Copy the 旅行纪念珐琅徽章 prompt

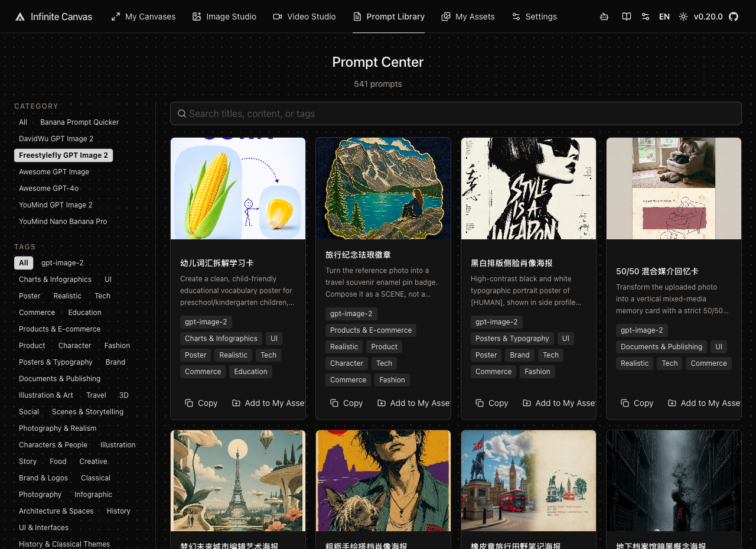point(347,403)
